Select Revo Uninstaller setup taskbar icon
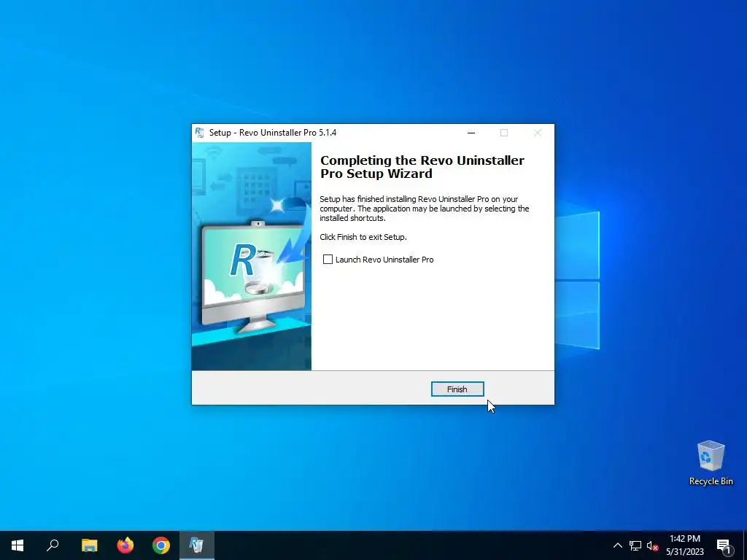This screenshot has width=747, height=560. 197,545
